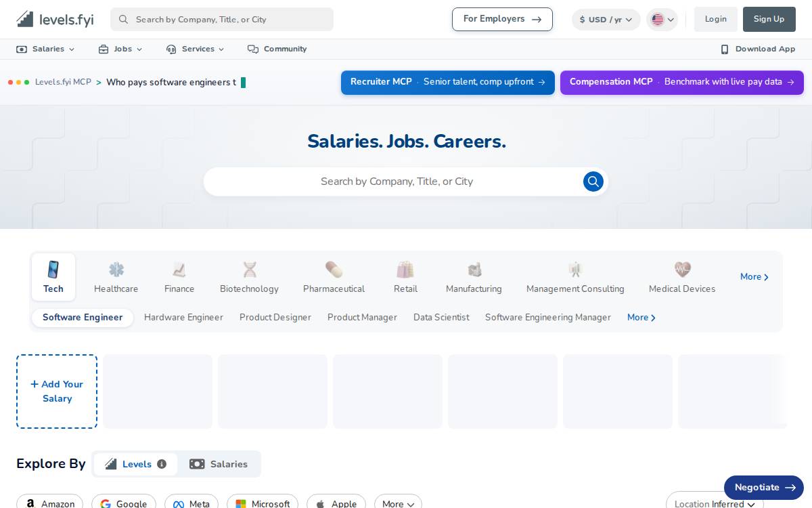Select the Data Scientist role tab
812x508 pixels.
(x=441, y=318)
